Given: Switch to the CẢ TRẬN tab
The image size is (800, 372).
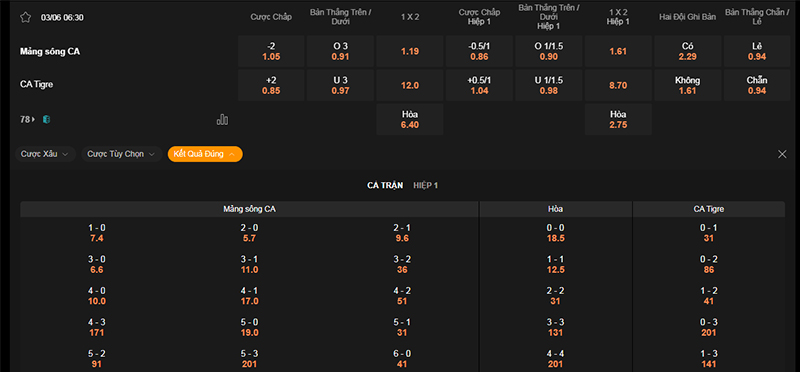Looking at the screenshot, I should [x=385, y=185].
